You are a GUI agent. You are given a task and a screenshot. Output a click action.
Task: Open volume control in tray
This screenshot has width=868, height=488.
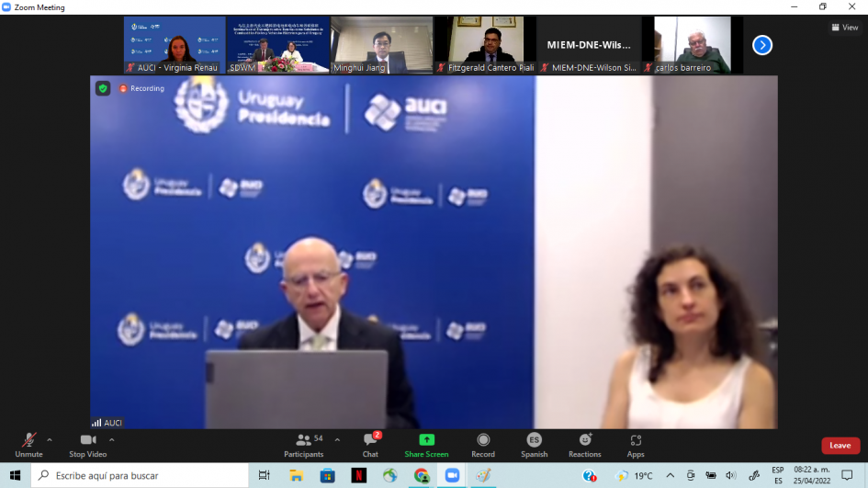coord(731,475)
